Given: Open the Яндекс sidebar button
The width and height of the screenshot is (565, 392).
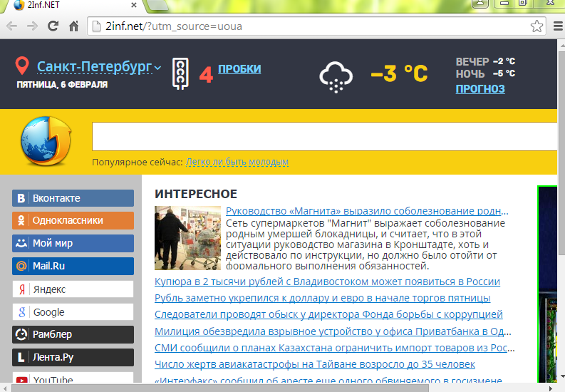Looking at the screenshot, I should [x=73, y=289].
